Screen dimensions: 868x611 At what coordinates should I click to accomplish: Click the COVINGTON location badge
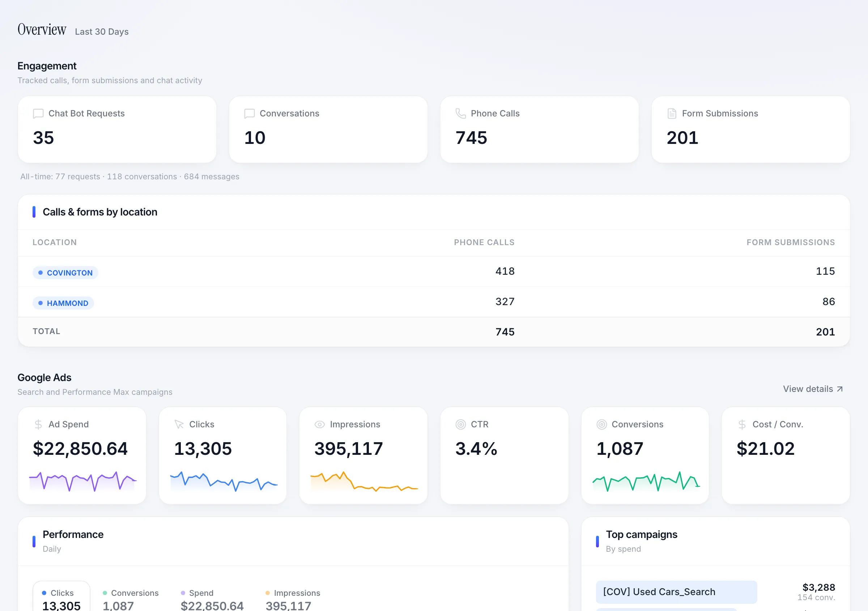(x=65, y=273)
